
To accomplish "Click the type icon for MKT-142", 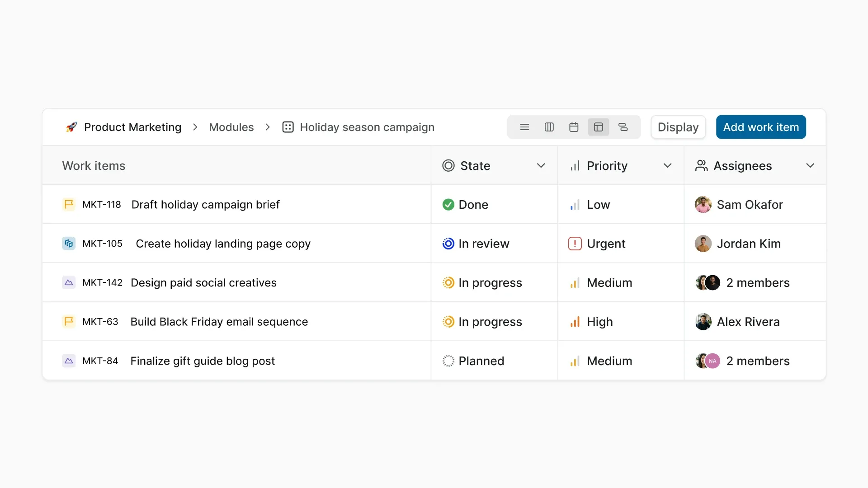I will pos(69,283).
